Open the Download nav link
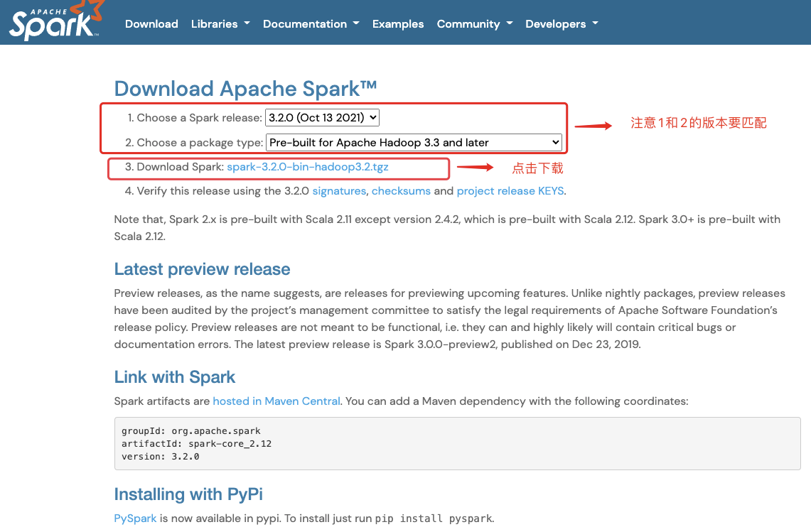811x532 pixels. pos(151,23)
